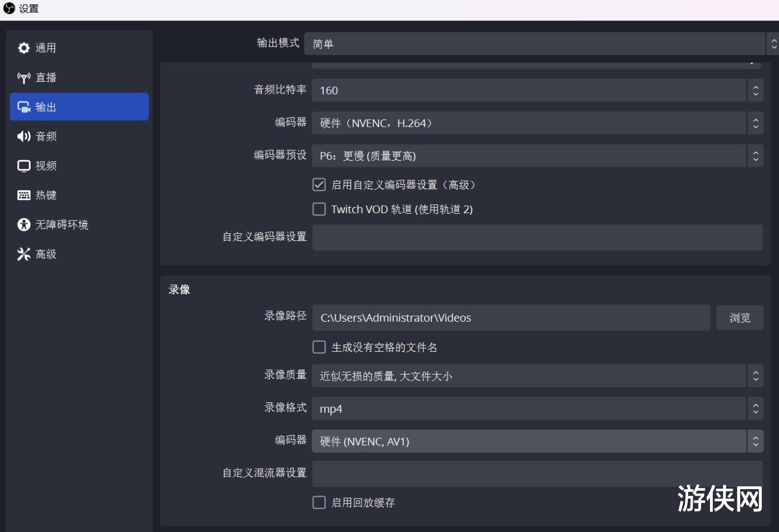The width and height of the screenshot is (779, 532).
Task: Open the 通用 general settings via gear icon
Action: 23,48
